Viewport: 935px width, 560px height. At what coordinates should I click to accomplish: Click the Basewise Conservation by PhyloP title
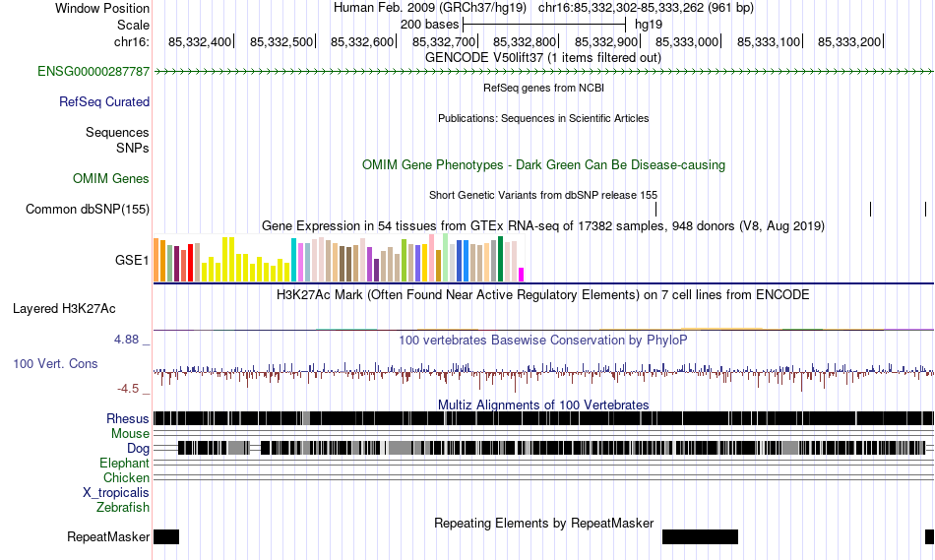click(543, 340)
